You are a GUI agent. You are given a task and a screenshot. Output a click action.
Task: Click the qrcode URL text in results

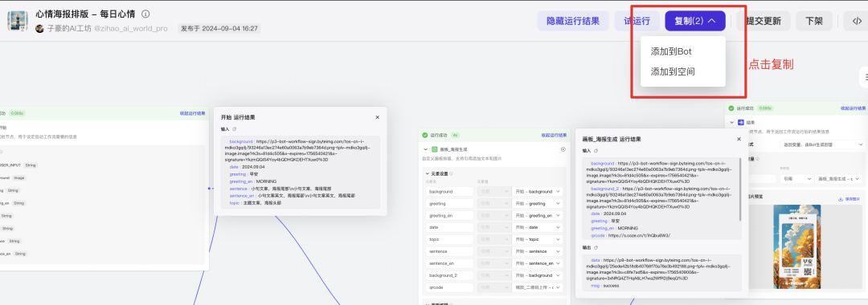pyautogui.click(x=640, y=235)
